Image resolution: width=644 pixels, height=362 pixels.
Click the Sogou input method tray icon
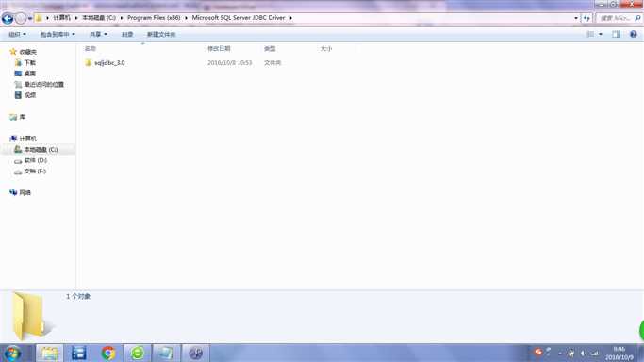(538, 353)
